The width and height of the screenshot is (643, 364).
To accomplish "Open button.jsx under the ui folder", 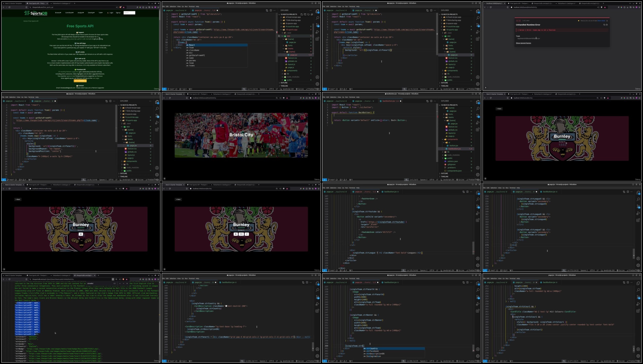I will [x=453, y=146].
